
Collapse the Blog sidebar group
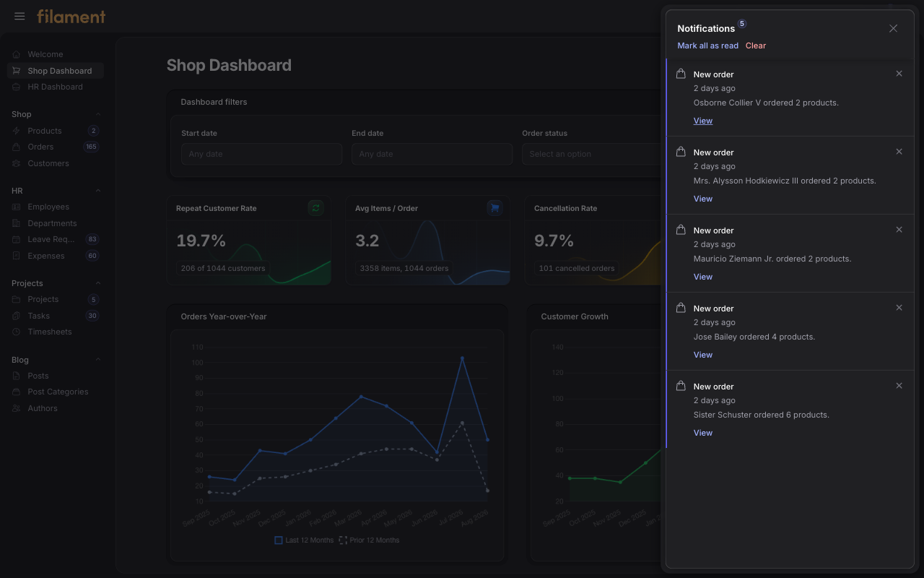[98, 360]
